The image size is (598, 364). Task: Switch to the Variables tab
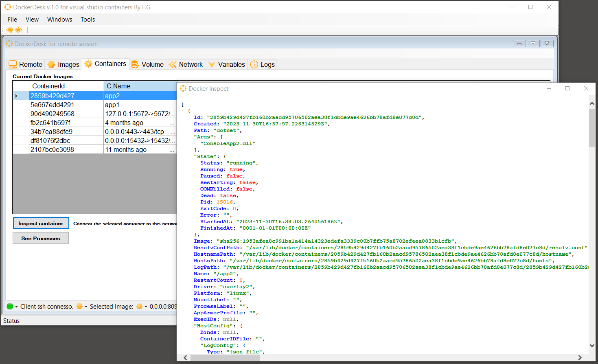tap(226, 64)
